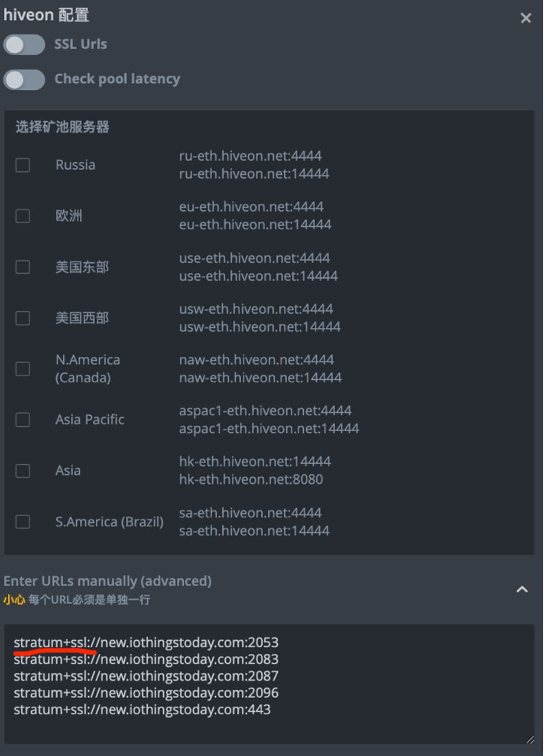Check the S.America (Brazil) checkbox
Screen dimensions: 545x756
coord(22,522)
